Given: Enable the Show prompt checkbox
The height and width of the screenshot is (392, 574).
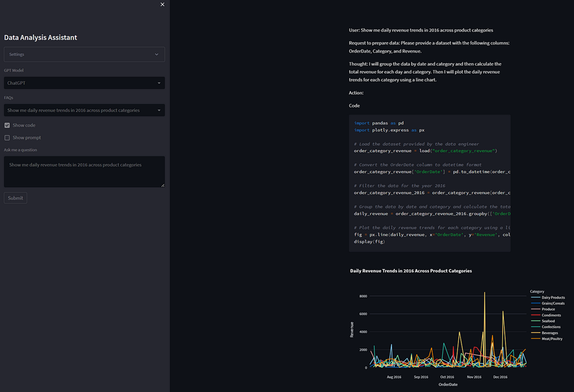Looking at the screenshot, I should [7, 138].
